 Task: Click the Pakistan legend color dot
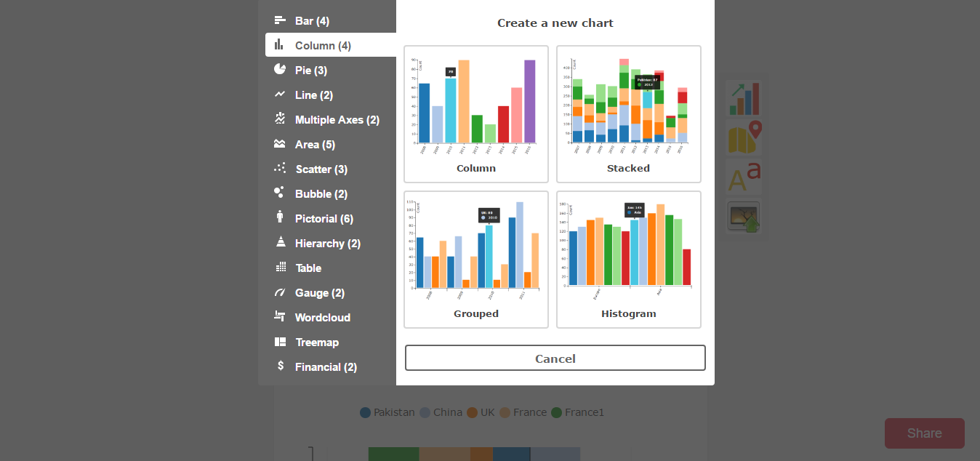366,412
